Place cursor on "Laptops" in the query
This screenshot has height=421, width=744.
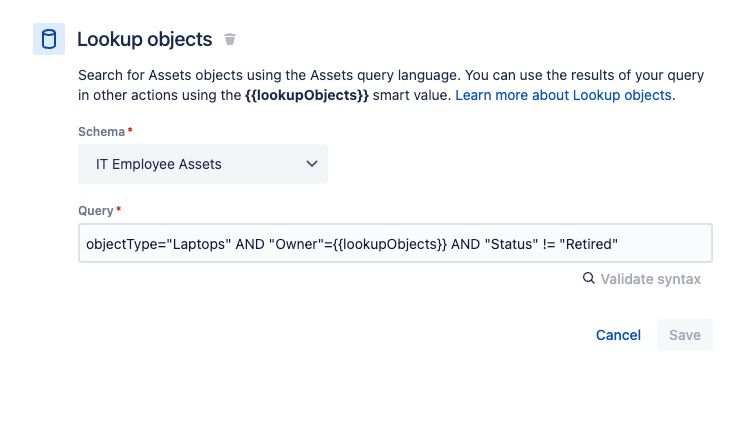pyautogui.click(x=198, y=244)
